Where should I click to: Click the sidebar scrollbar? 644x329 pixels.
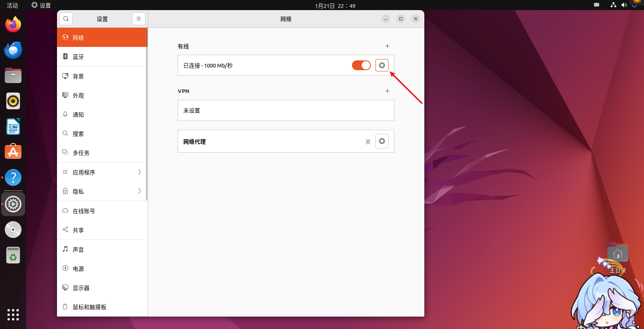pos(147,113)
